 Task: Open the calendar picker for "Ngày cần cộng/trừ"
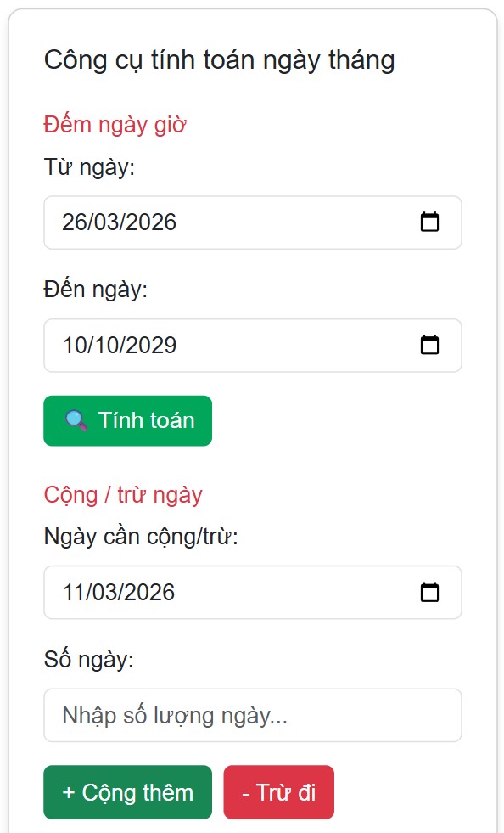[431, 592]
